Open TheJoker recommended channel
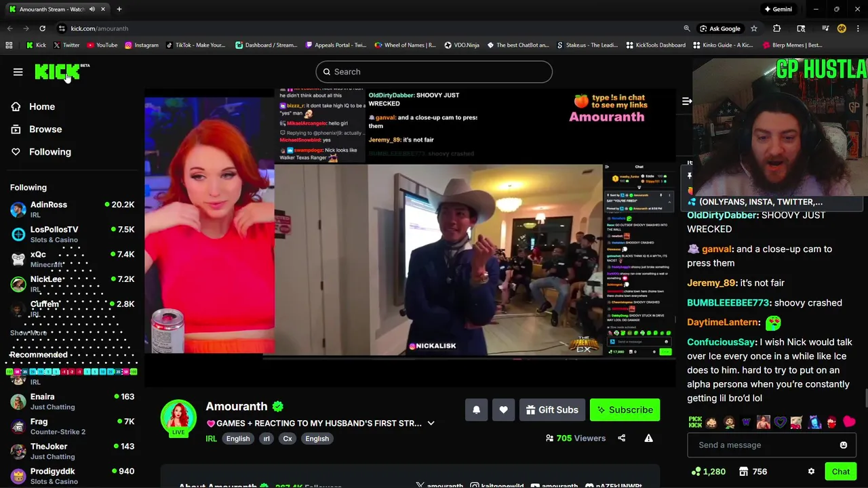This screenshot has width=868, height=488. click(x=72, y=451)
